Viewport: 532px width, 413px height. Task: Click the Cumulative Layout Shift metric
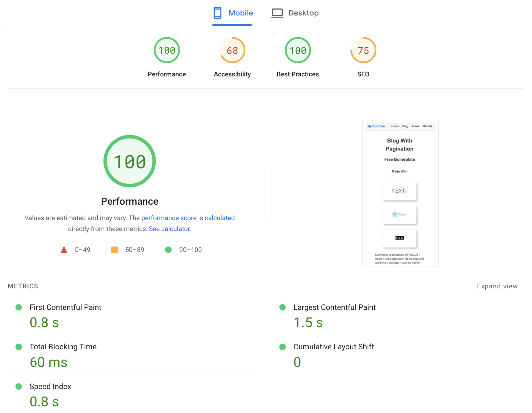coord(333,347)
